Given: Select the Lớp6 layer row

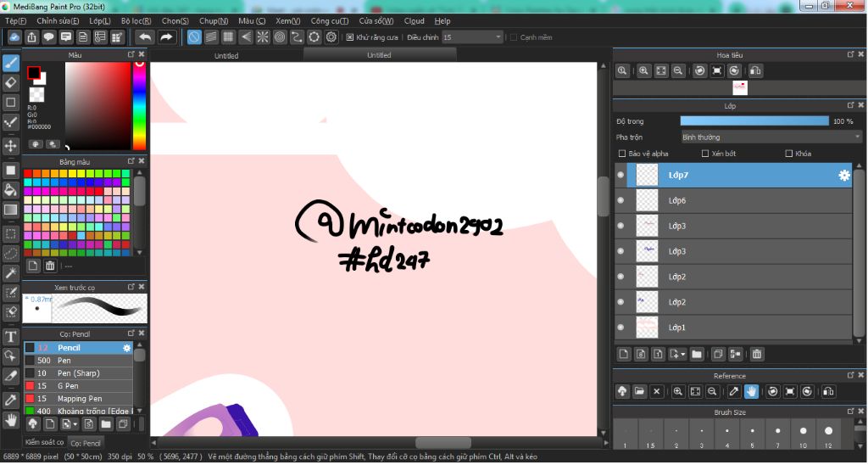Looking at the screenshot, I should pos(733,200).
